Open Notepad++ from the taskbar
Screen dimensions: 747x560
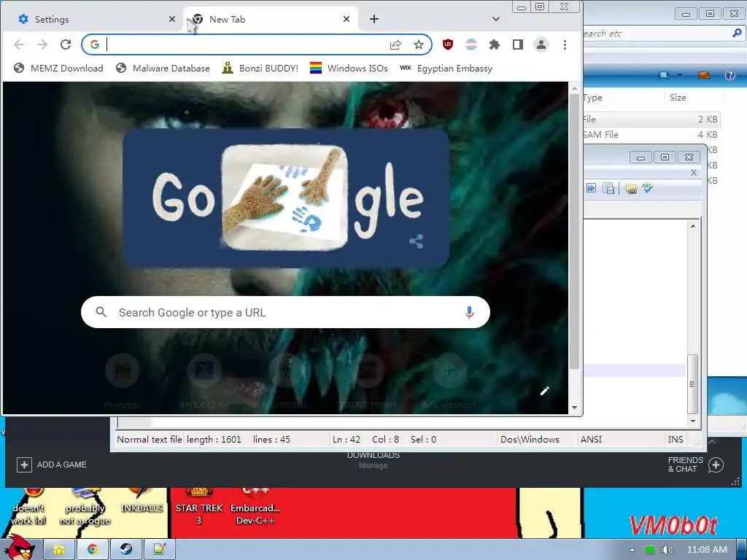click(159, 550)
